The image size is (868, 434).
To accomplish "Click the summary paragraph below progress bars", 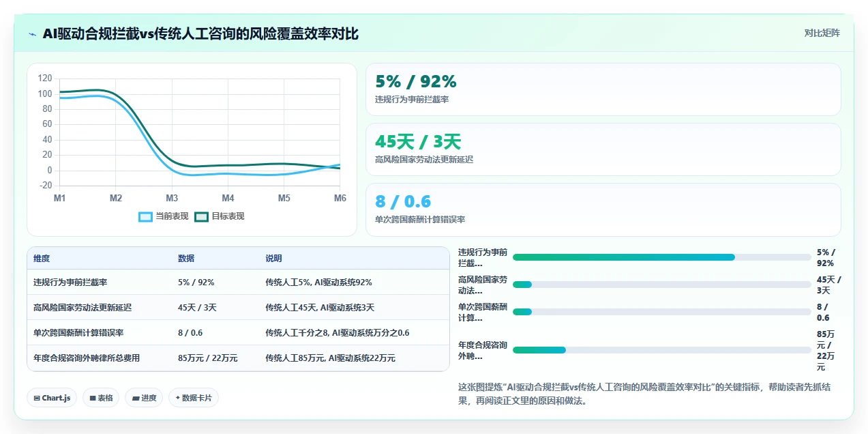I will [x=644, y=394].
